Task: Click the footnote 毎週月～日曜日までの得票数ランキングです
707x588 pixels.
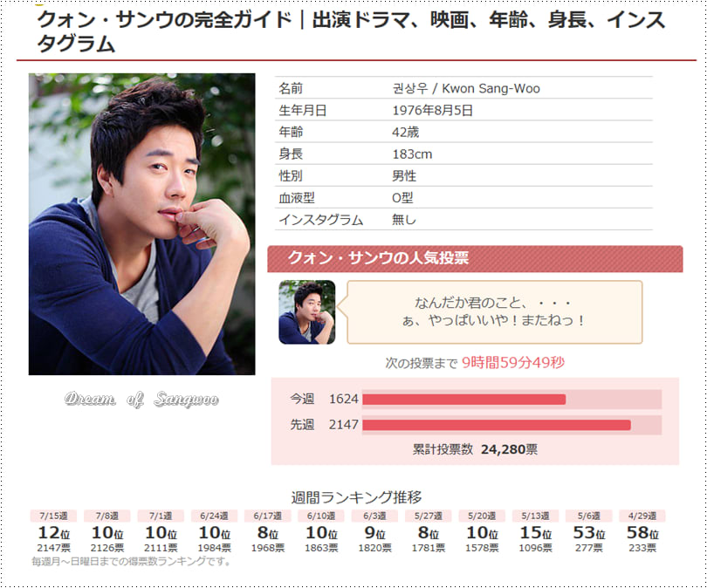Action: (131, 562)
